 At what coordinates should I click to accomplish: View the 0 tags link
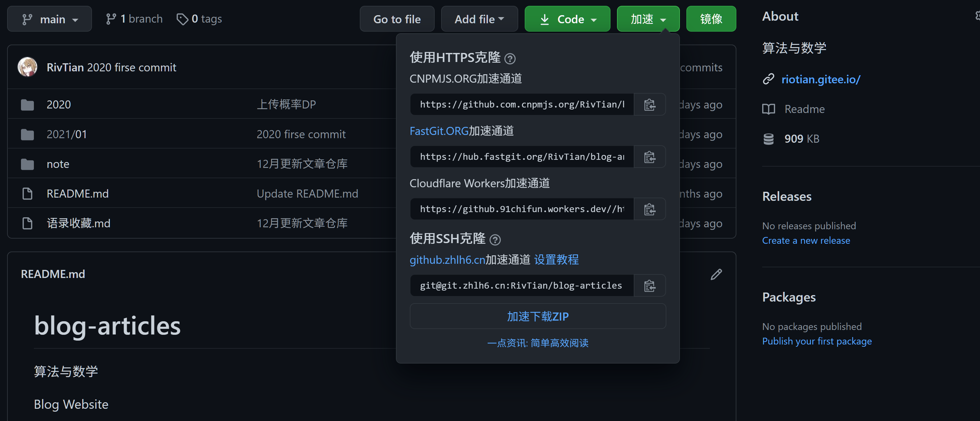(x=199, y=19)
